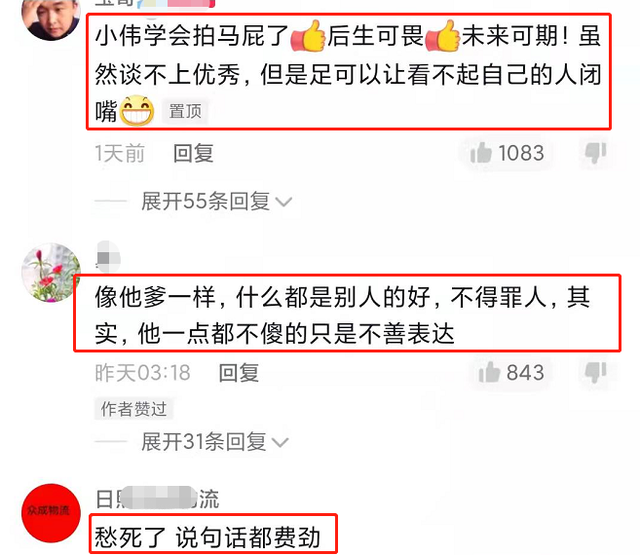Viewport: 640px width, 555px height.
Task: Expand 展开55条回复 replies
Action: [x=205, y=201]
